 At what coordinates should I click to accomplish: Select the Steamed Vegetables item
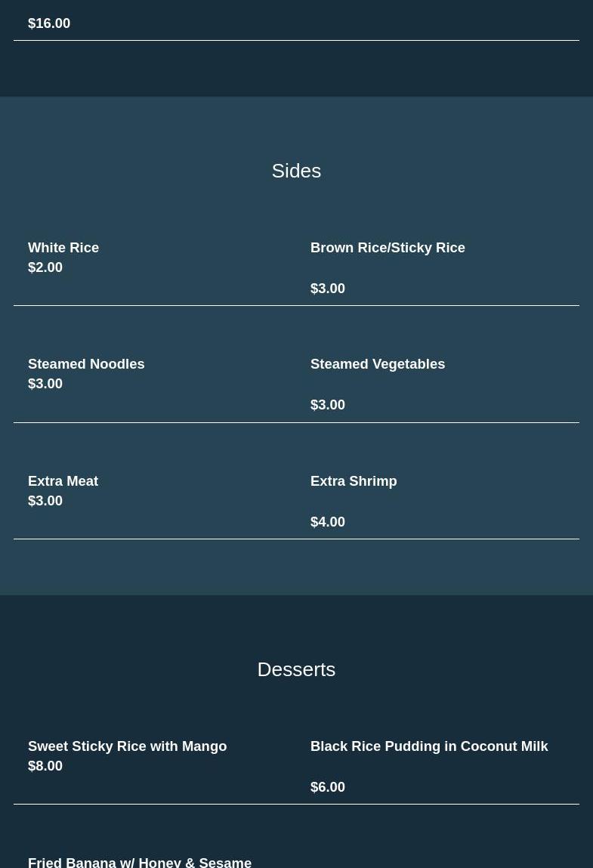click(x=378, y=363)
